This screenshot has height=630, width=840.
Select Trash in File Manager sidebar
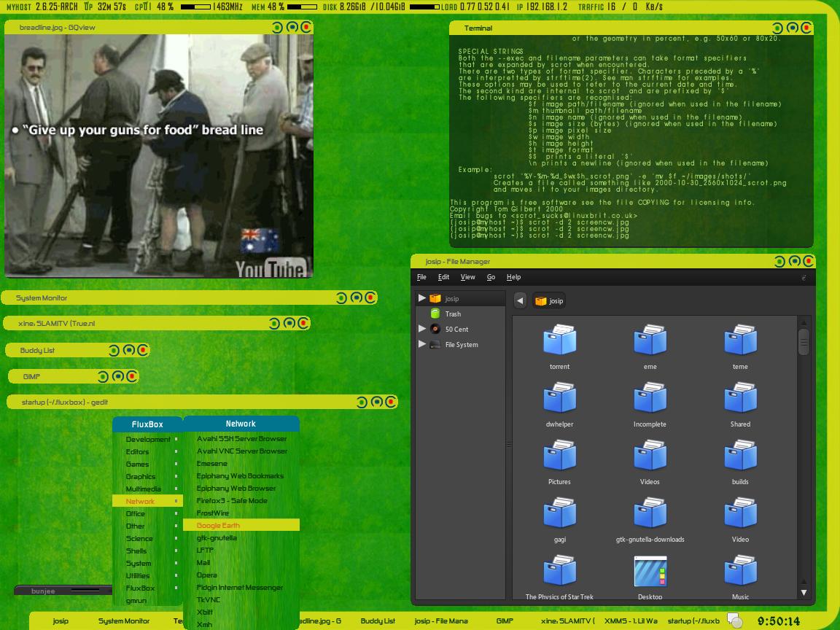coord(453,314)
